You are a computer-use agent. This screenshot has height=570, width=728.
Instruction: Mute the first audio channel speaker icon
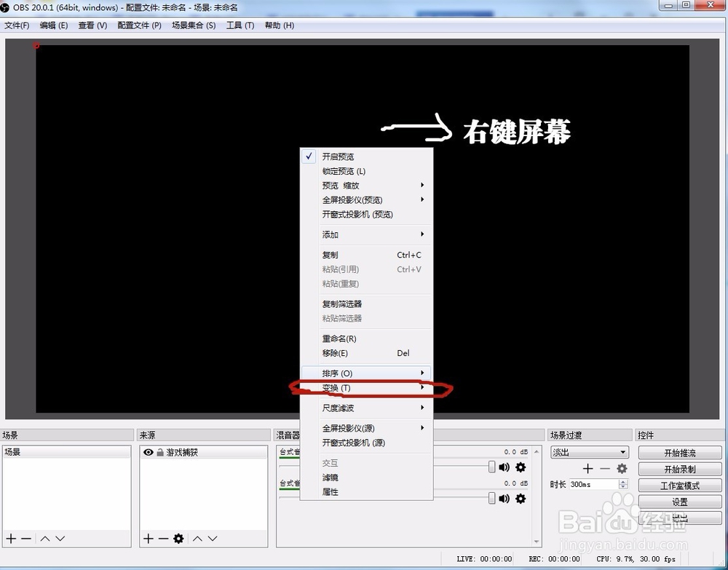click(505, 467)
